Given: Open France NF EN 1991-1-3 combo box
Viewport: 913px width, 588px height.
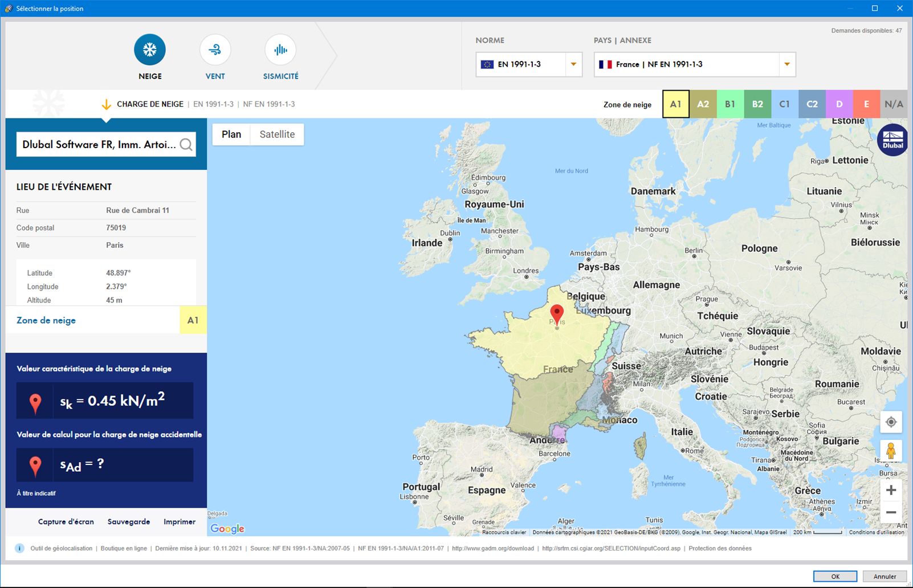Looking at the screenshot, I should point(695,64).
